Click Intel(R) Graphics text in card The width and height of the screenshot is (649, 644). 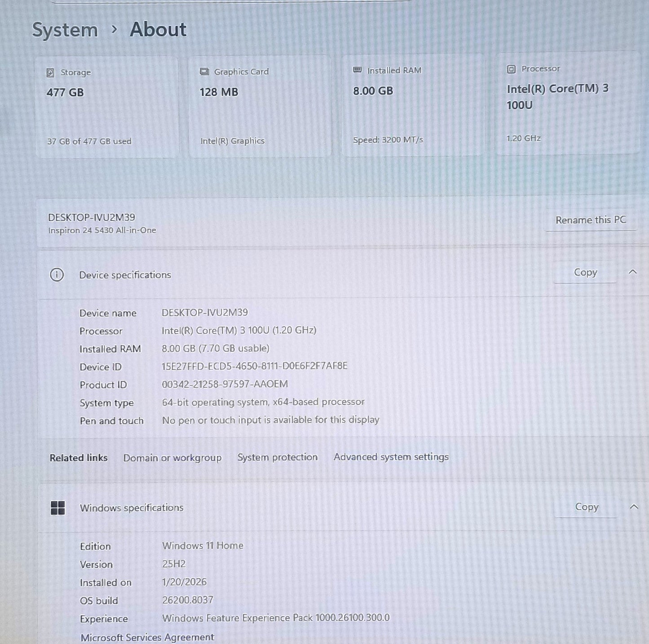coord(232,141)
